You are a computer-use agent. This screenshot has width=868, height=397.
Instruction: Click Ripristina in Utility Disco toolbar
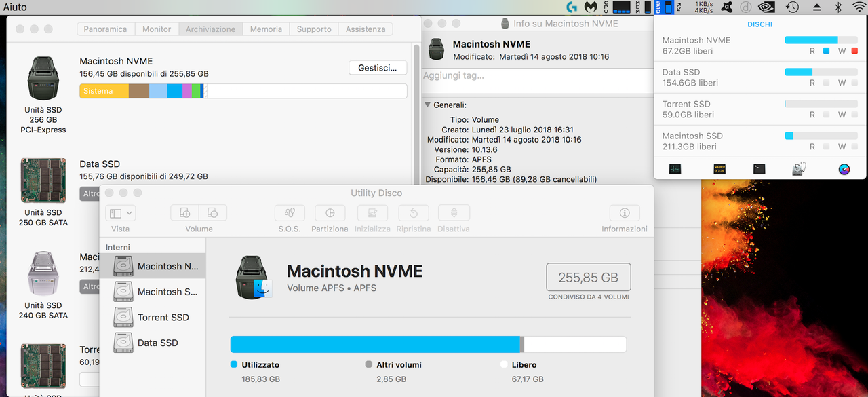[414, 212]
